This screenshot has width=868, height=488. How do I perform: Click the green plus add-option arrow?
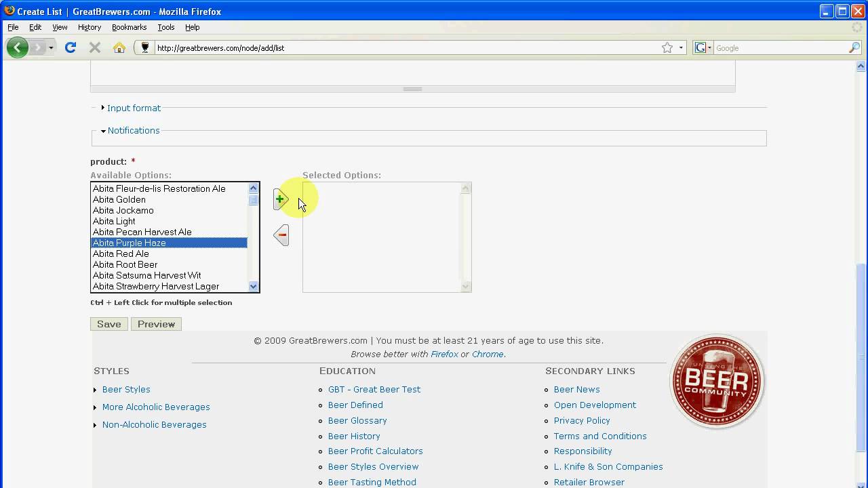pos(281,199)
